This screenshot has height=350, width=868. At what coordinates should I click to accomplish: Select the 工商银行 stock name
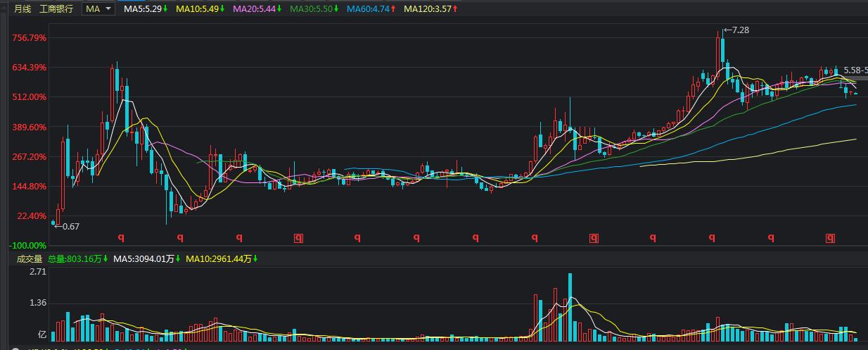point(56,8)
